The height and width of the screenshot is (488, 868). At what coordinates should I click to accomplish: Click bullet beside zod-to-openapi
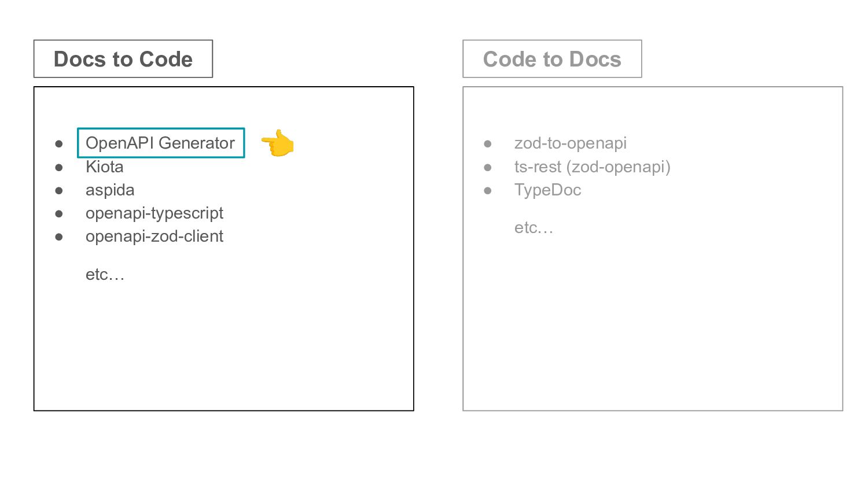(488, 144)
